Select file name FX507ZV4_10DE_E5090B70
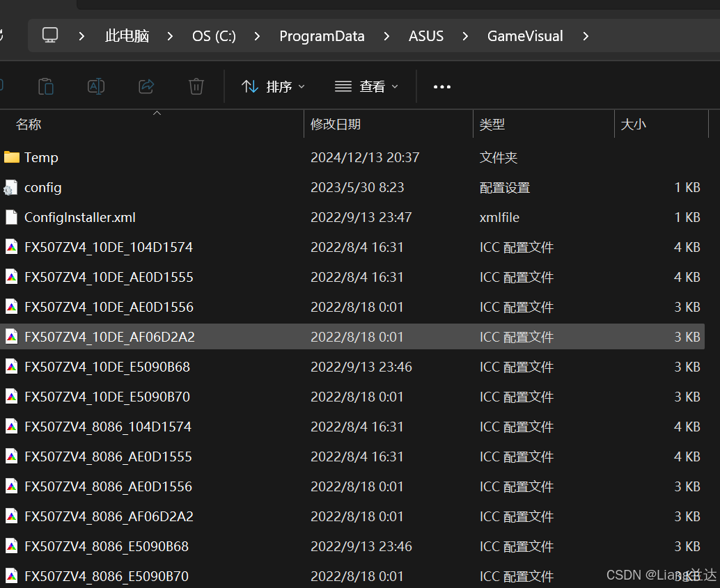Viewport: 720px width, 588px height. pos(107,397)
